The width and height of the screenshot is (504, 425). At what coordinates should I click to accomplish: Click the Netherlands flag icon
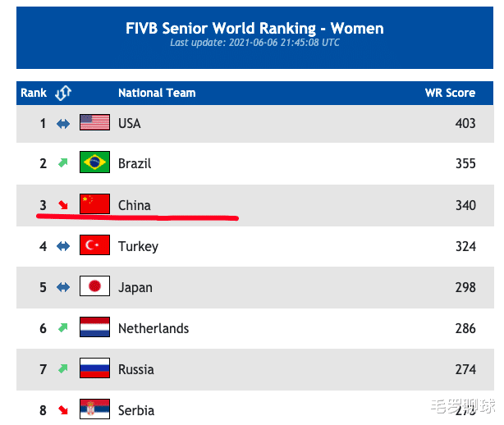click(94, 327)
